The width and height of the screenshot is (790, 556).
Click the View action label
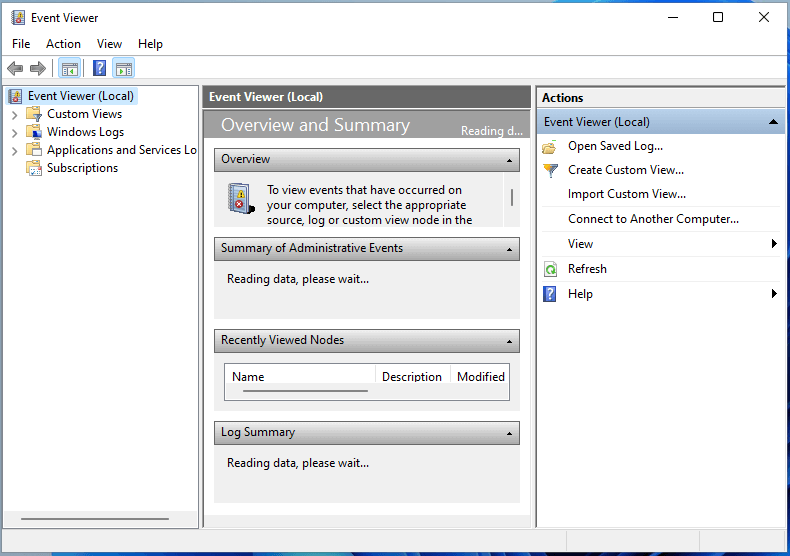580,244
